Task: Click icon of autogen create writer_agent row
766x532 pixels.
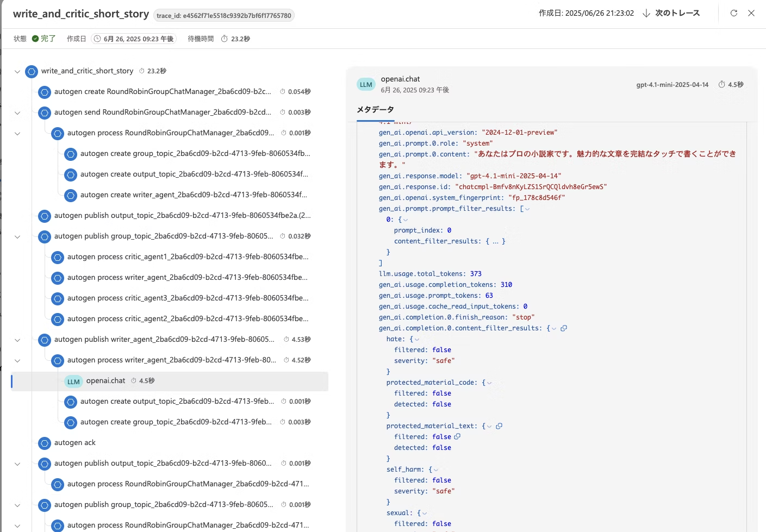Action: tap(71, 195)
